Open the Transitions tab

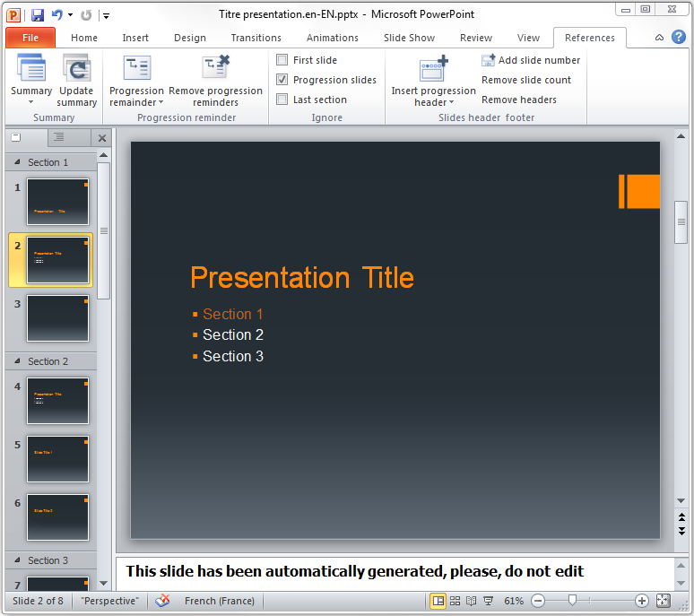point(256,38)
